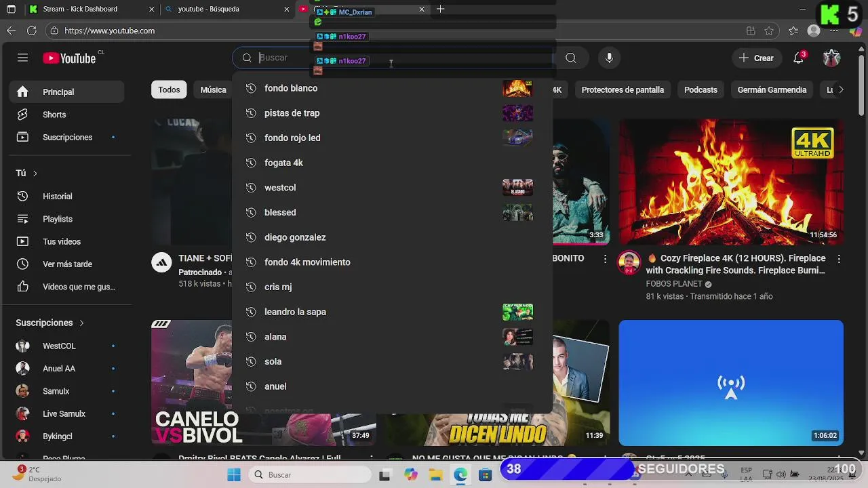The width and height of the screenshot is (868, 488).
Task: Open Ver más tarde
Action: point(66,264)
